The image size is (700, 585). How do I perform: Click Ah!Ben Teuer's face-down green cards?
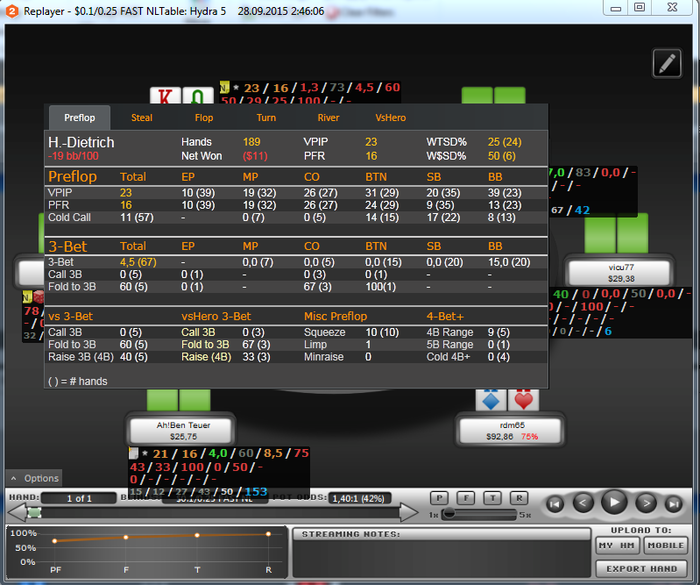(179, 400)
